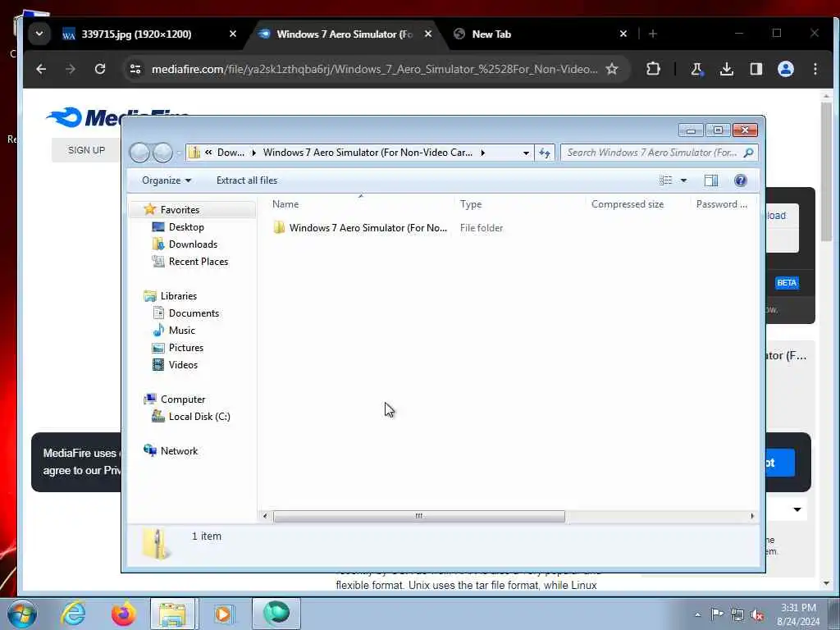Click the Change your view icon
840x630 pixels.
(665, 180)
